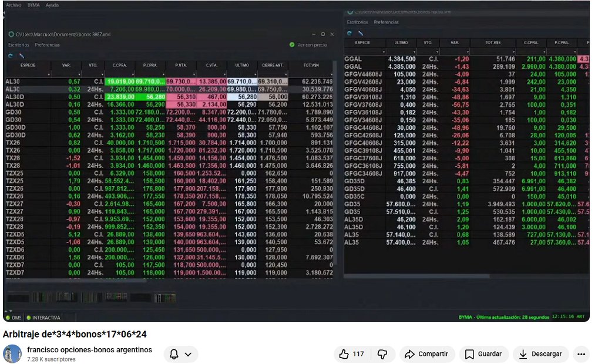Refresh data in the left bonos panel
This screenshot has height=364, width=595.
[x=11, y=55]
